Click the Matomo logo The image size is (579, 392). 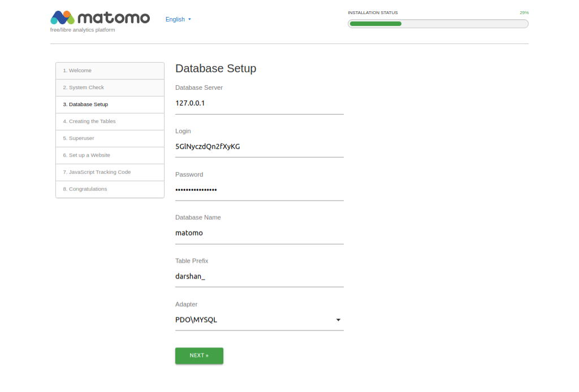click(100, 18)
